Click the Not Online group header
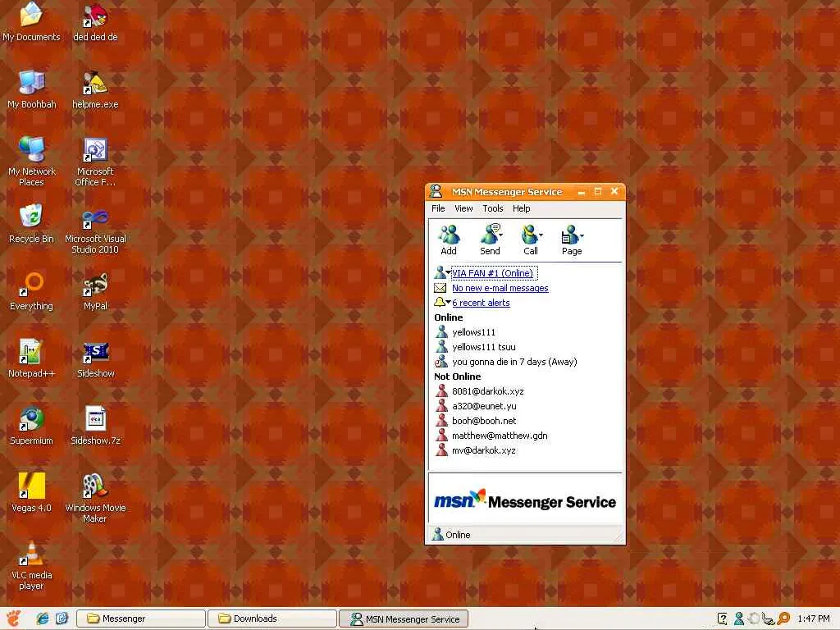 [x=458, y=377]
